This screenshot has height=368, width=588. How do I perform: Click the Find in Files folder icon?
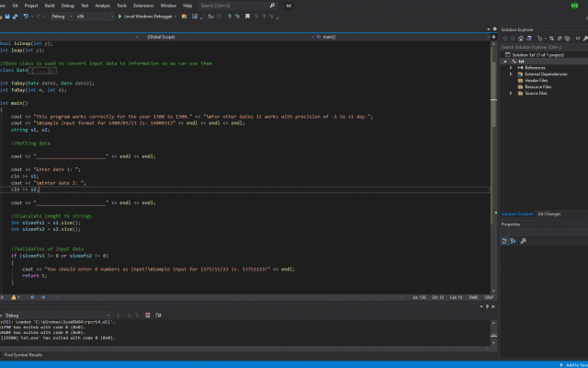184,17
